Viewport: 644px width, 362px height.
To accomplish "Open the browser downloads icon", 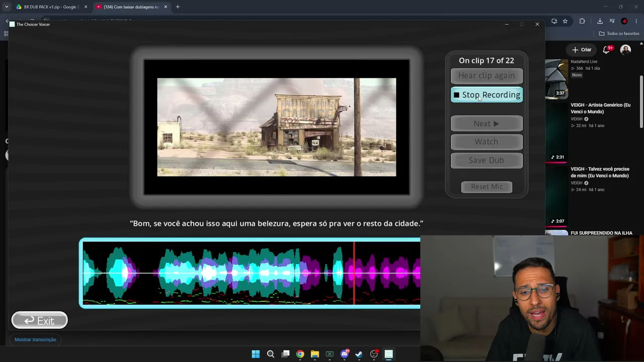I will pyautogui.click(x=600, y=21).
